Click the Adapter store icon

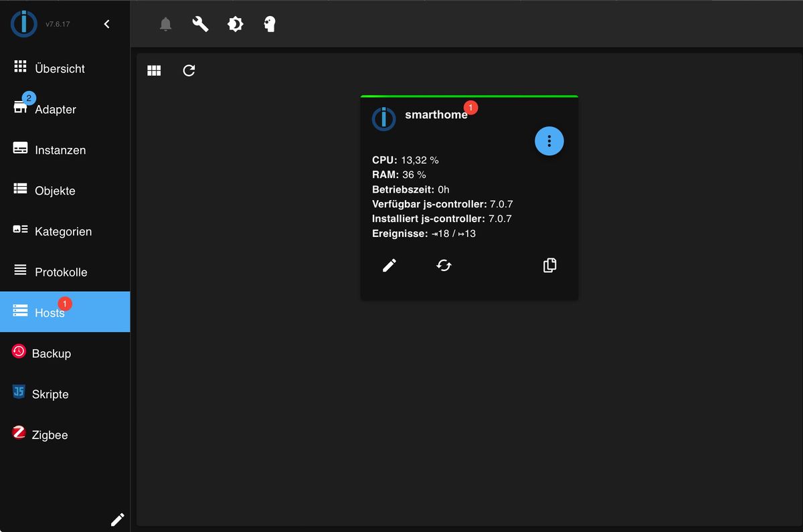point(20,107)
